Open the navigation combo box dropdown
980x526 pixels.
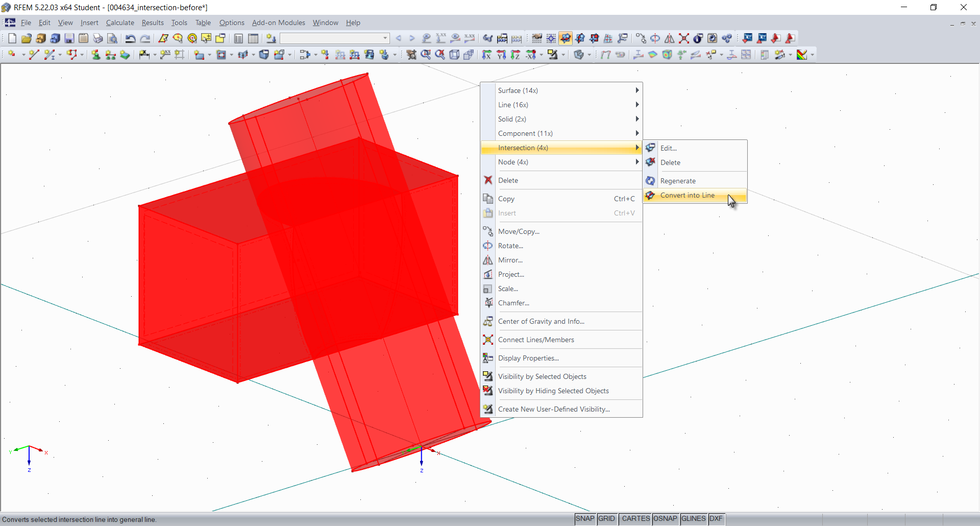click(384, 38)
